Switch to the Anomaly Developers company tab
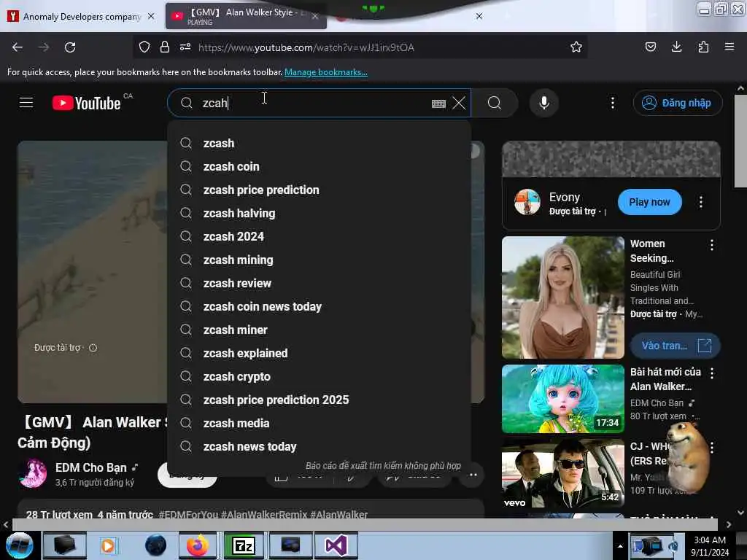747x560 pixels. [x=82, y=17]
